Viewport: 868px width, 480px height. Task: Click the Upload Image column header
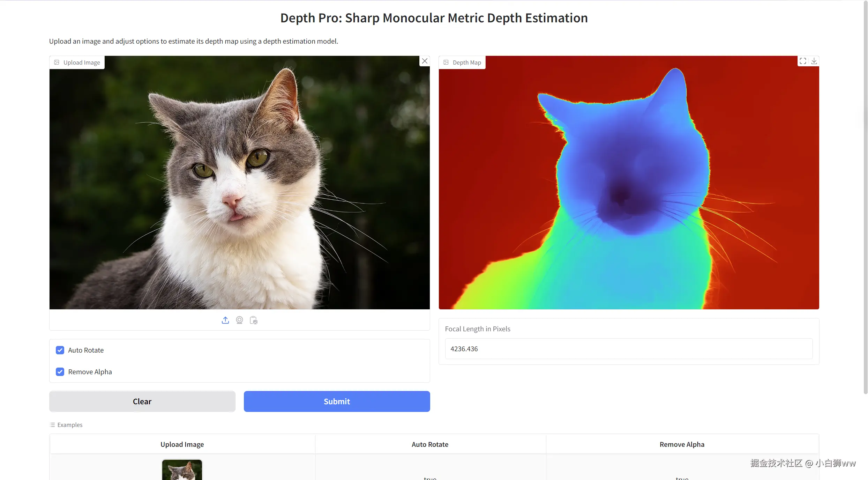coord(182,444)
